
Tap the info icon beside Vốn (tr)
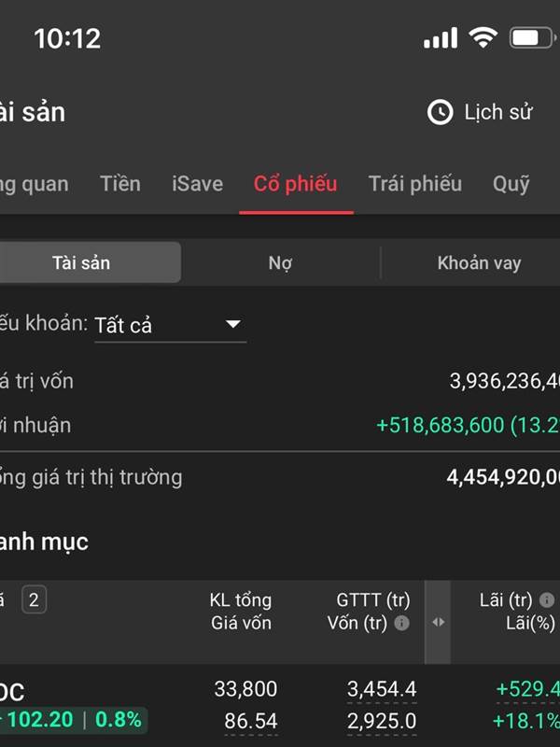pos(402,623)
